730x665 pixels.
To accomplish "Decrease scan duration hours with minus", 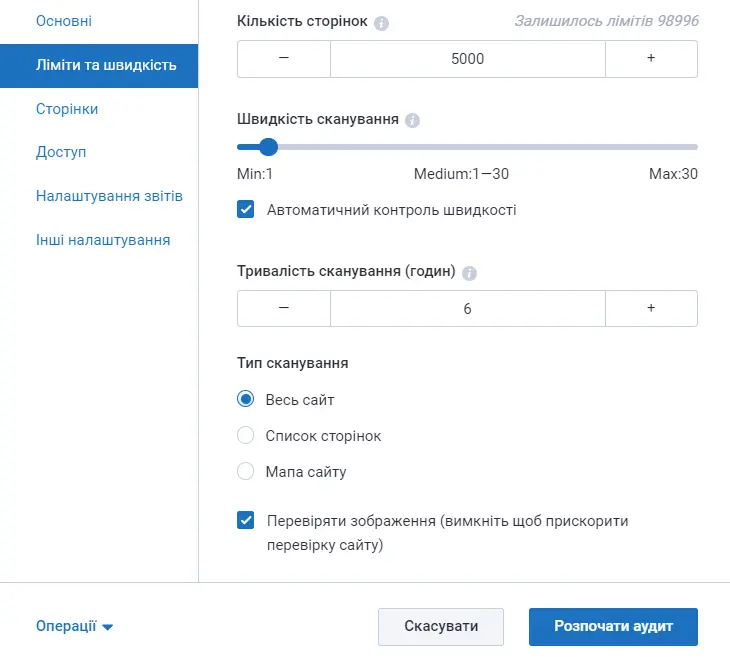I will (284, 308).
